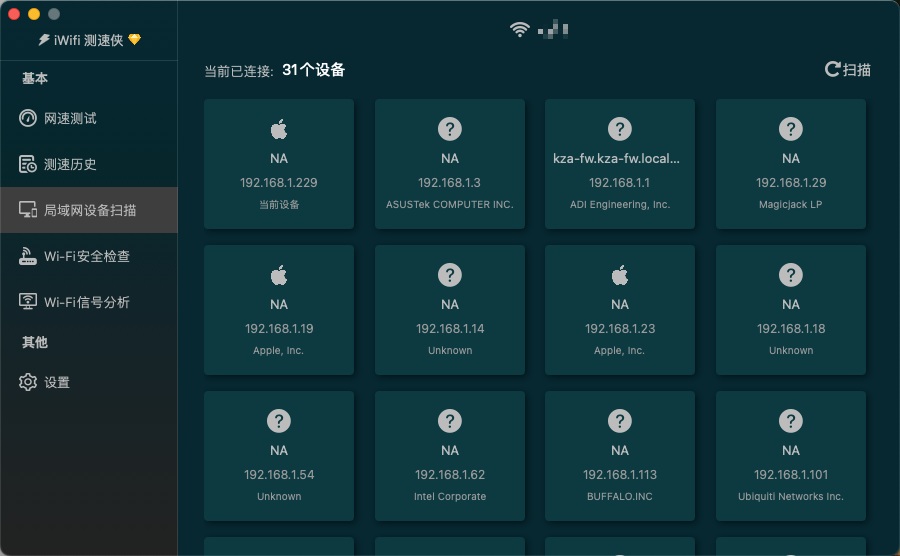The height and width of the screenshot is (556, 900).
Task: Click the IP address 192.168.1.62
Action: point(450,475)
